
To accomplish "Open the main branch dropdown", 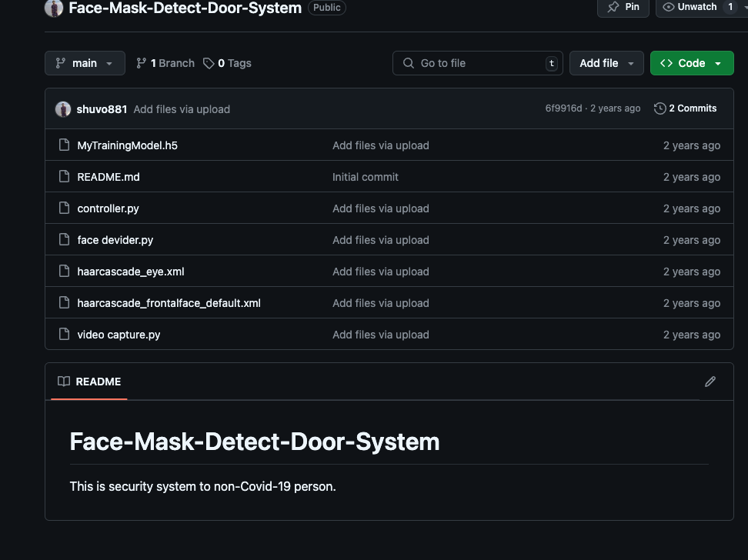I will tap(85, 63).
